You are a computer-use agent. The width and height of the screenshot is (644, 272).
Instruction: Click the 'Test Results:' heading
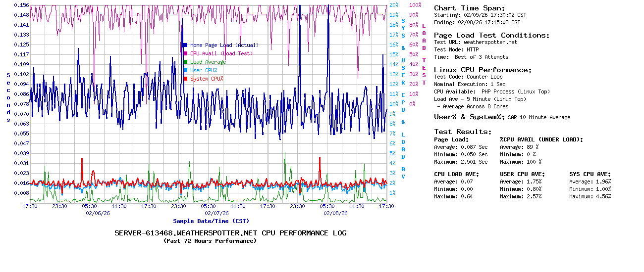[x=463, y=132]
